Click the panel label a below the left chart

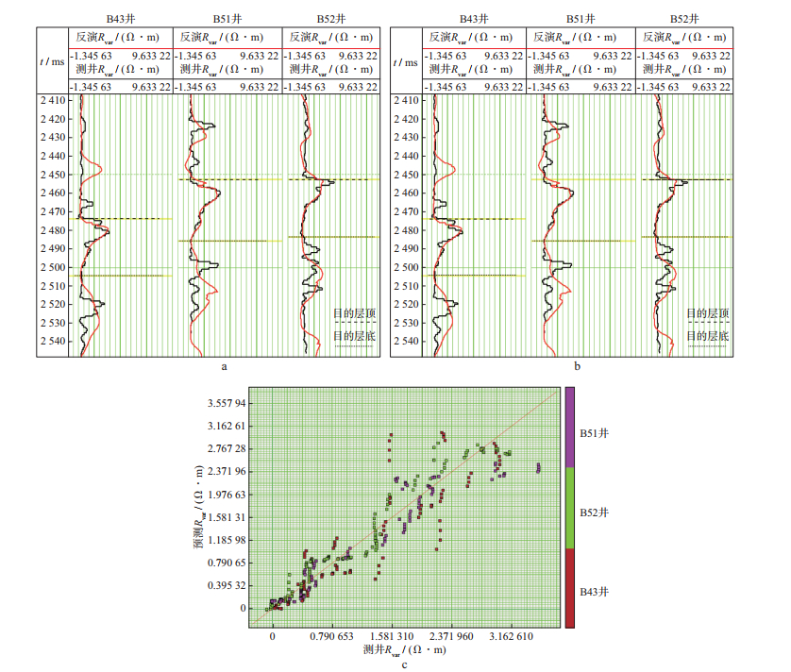(x=223, y=364)
